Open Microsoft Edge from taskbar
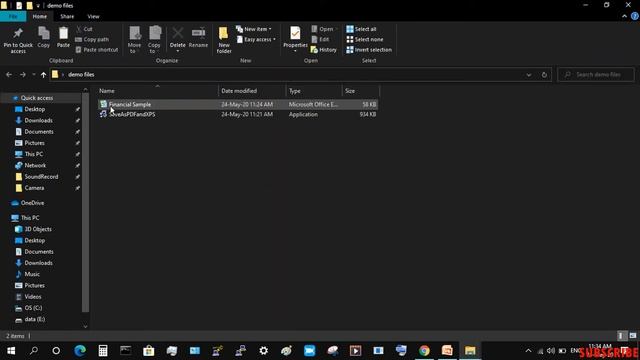 80,351
